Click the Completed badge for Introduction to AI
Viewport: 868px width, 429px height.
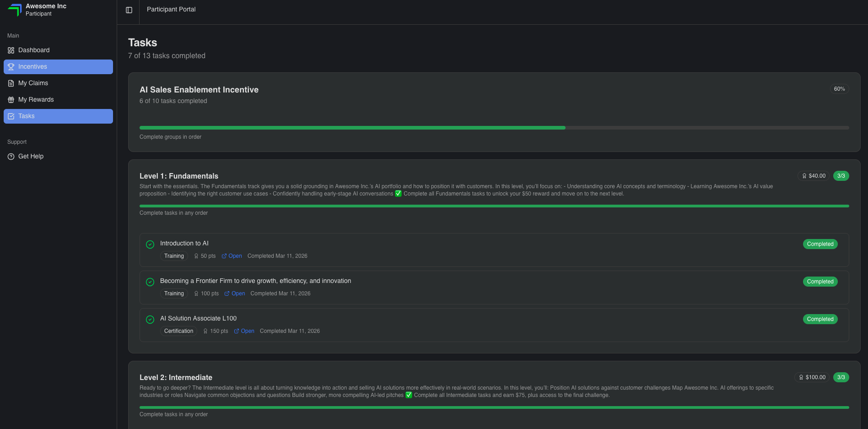pos(820,244)
